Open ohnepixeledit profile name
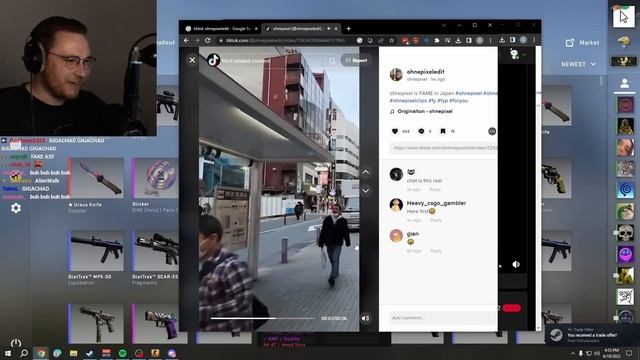 tap(425, 71)
